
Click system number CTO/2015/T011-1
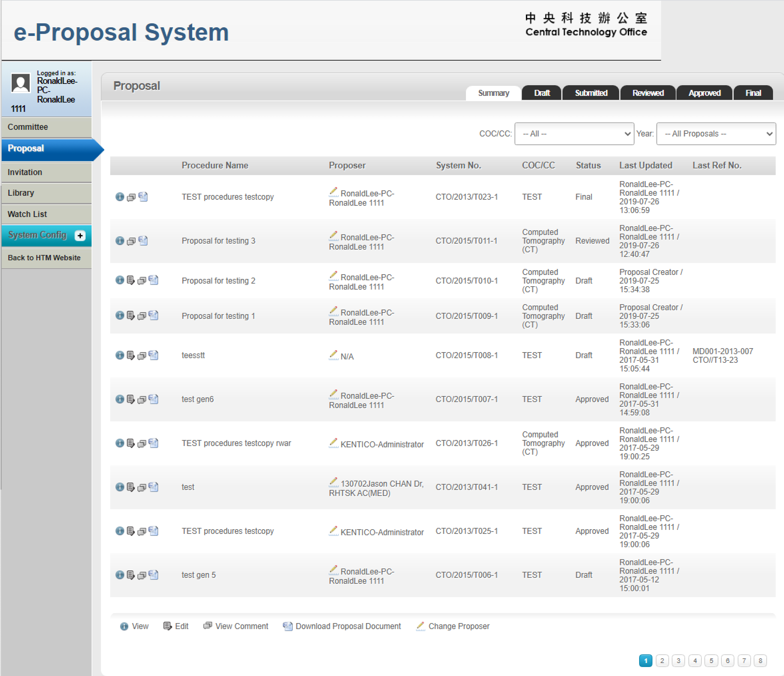pyautogui.click(x=466, y=241)
